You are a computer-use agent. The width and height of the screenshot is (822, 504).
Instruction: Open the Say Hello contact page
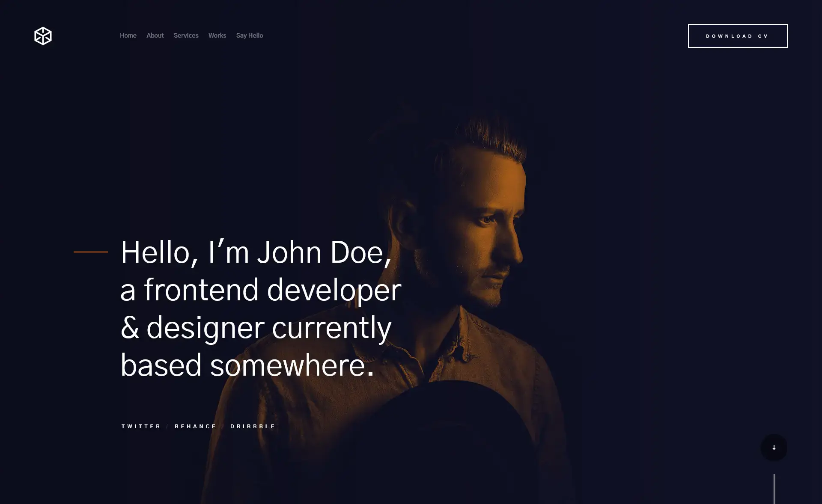click(250, 36)
